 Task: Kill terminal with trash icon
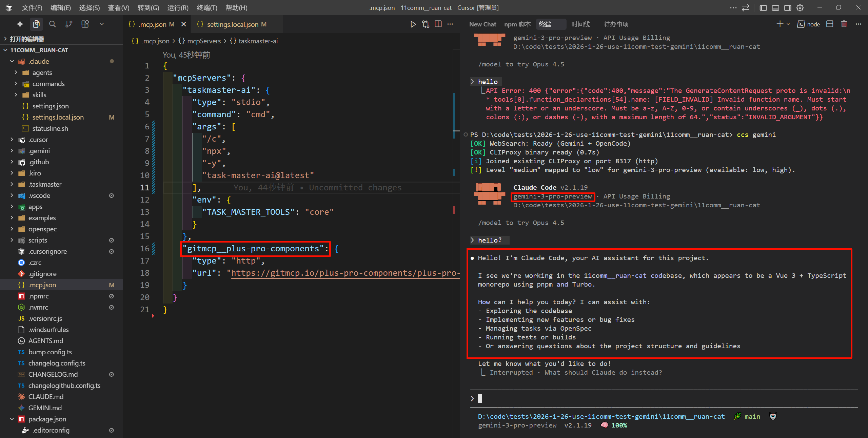click(844, 24)
